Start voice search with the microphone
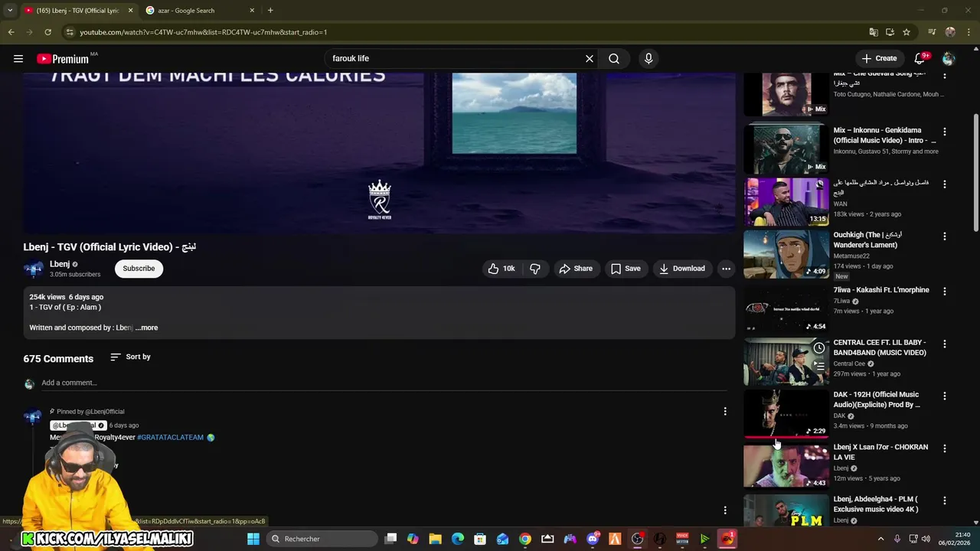This screenshot has width=980, height=551. (x=648, y=58)
